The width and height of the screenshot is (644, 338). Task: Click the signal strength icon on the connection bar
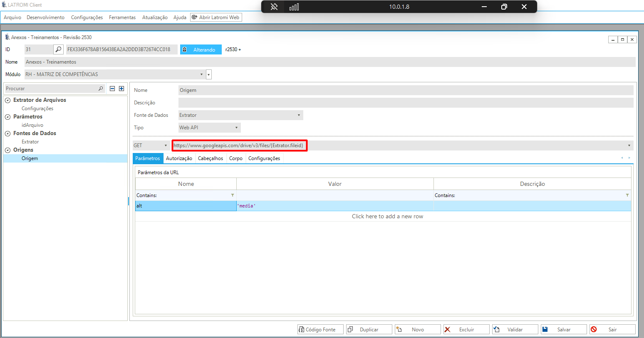[x=294, y=7]
